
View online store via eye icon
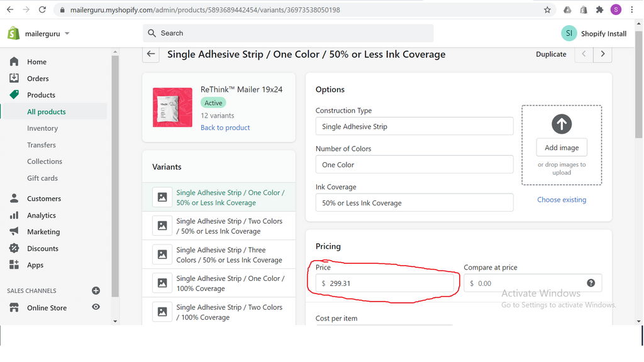(96, 307)
